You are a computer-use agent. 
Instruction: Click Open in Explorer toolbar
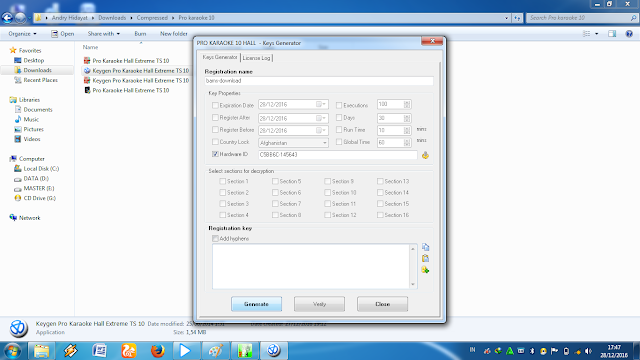click(x=62, y=34)
